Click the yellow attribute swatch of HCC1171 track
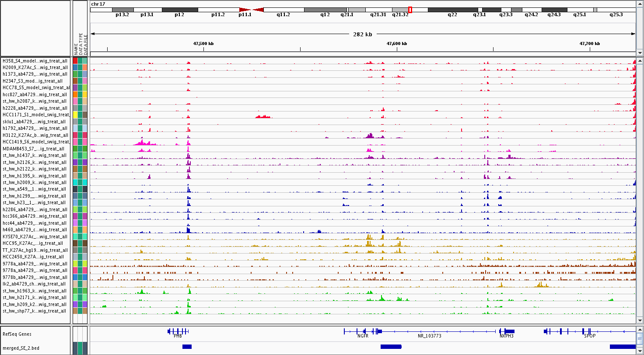Viewport: 644px width, 355px height. (x=75, y=115)
